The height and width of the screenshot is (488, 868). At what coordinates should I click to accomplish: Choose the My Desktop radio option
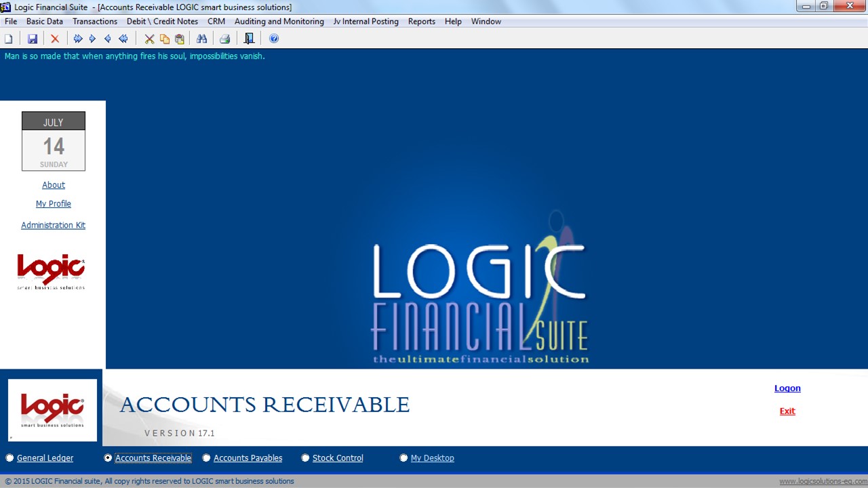click(403, 458)
